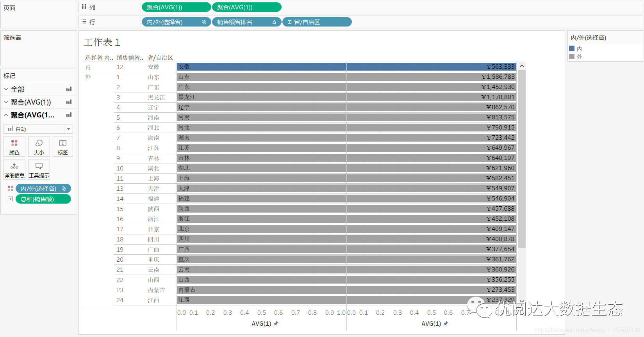Click the vertical scrollbar thumb of the chart
The width and height of the screenshot is (644, 337).
click(x=522, y=159)
